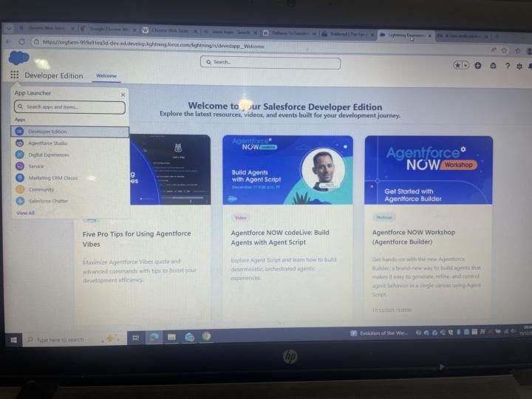Click the Favorites star icon
This screenshot has width=532, height=399.
click(457, 65)
